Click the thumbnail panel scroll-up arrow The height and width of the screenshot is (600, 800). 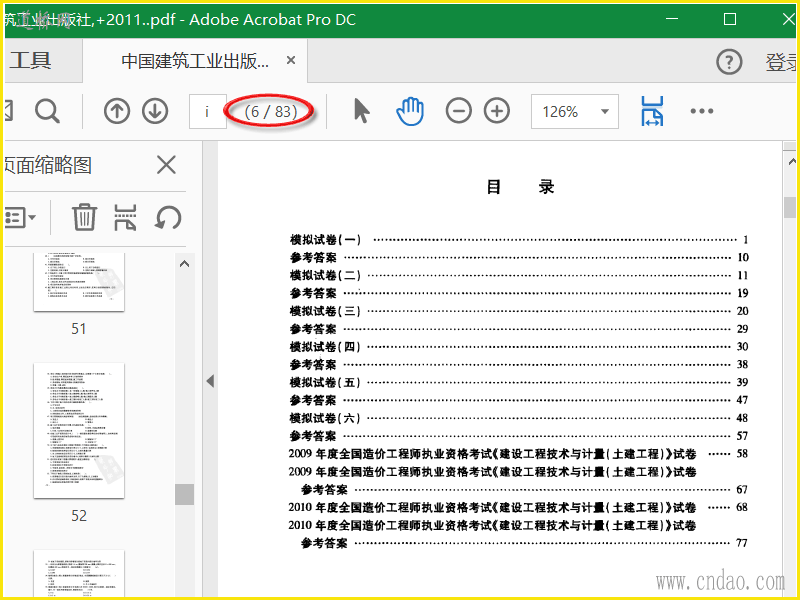point(184,264)
